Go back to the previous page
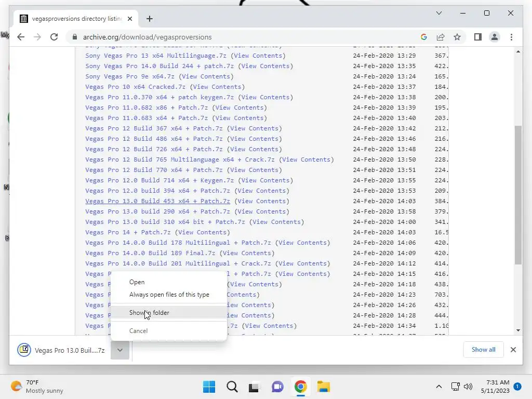The image size is (532, 399). pos(21,37)
